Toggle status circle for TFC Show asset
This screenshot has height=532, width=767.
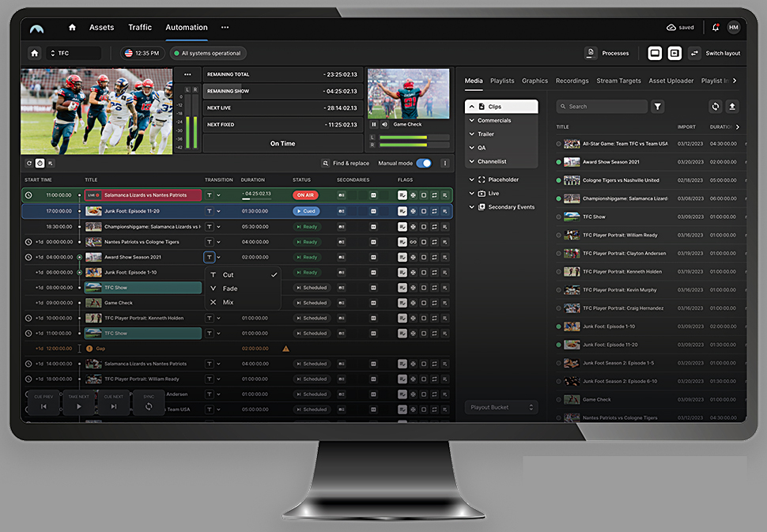(558, 217)
